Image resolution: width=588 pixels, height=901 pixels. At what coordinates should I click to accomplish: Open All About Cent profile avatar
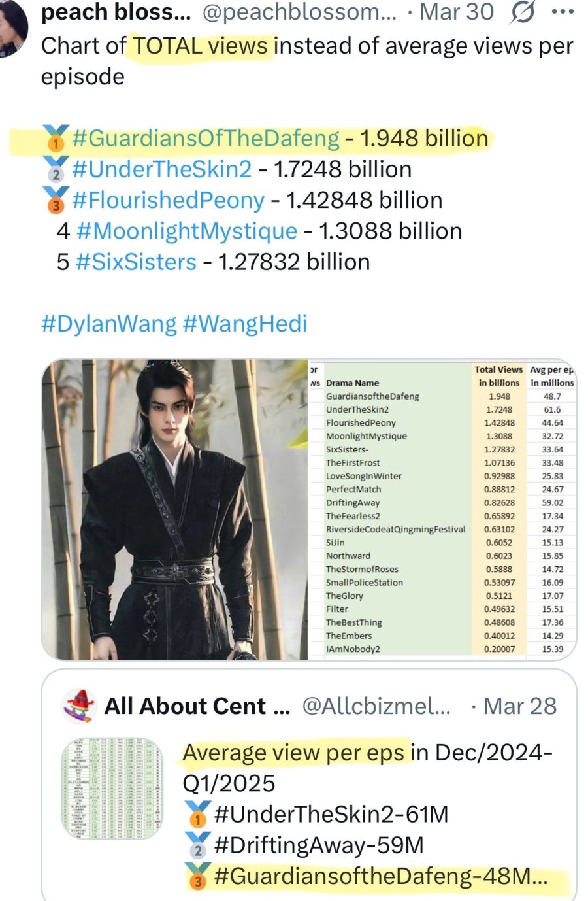pos(78,706)
